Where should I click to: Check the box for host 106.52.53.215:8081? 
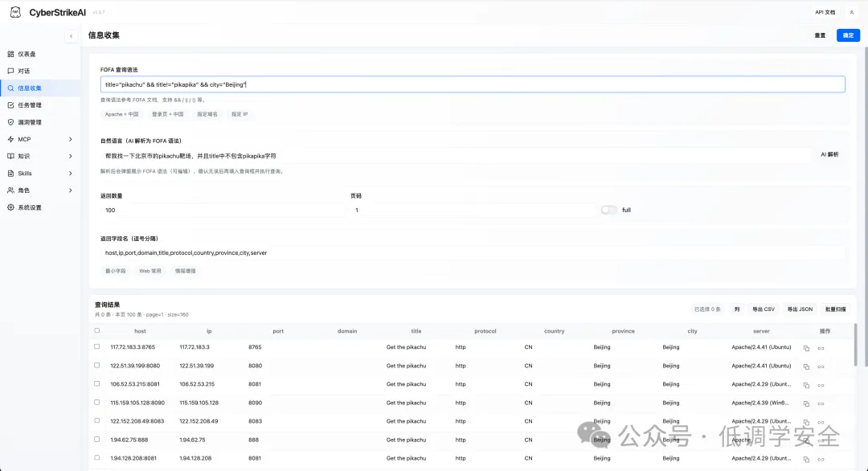pyautogui.click(x=97, y=383)
